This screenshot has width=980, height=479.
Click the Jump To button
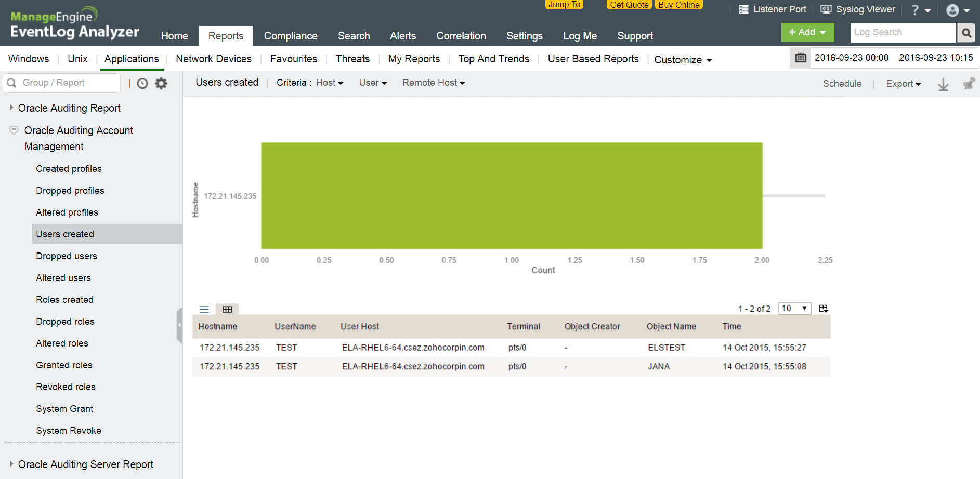[x=564, y=5]
